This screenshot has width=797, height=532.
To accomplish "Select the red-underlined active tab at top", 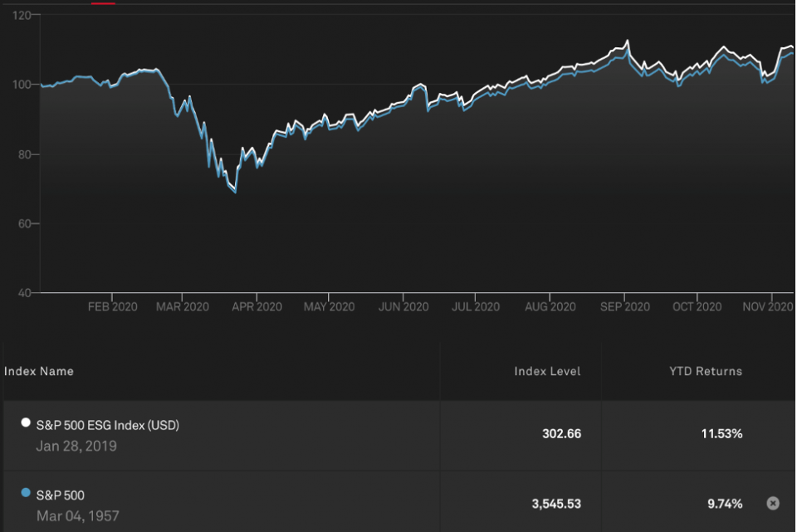I will point(103,2).
